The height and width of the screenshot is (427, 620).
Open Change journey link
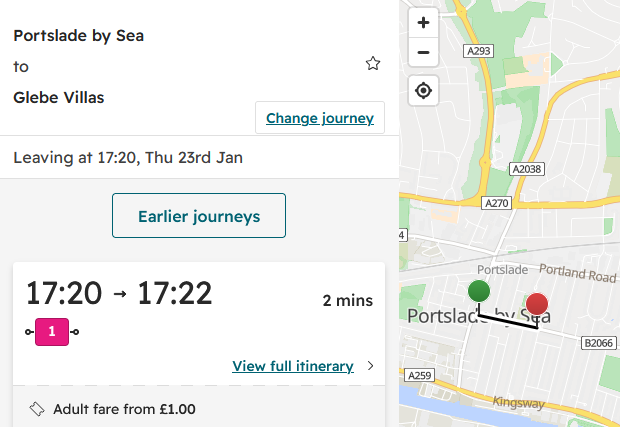click(319, 118)
